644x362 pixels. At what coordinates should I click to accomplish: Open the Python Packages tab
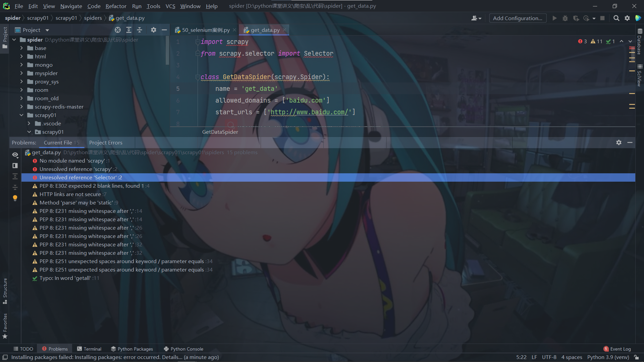(x=132, y=349)
